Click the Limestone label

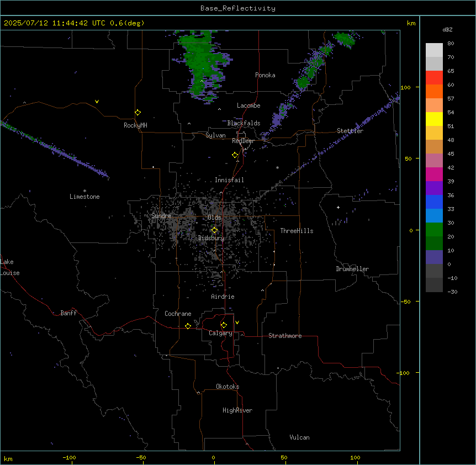point(84,197)
